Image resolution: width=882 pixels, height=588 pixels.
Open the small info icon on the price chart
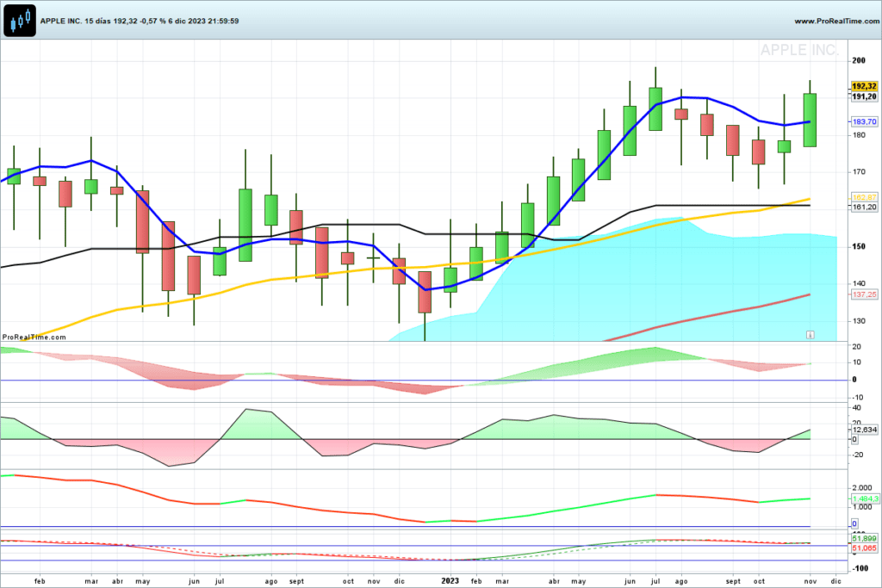pyautogui.click(x=810, y=335)
